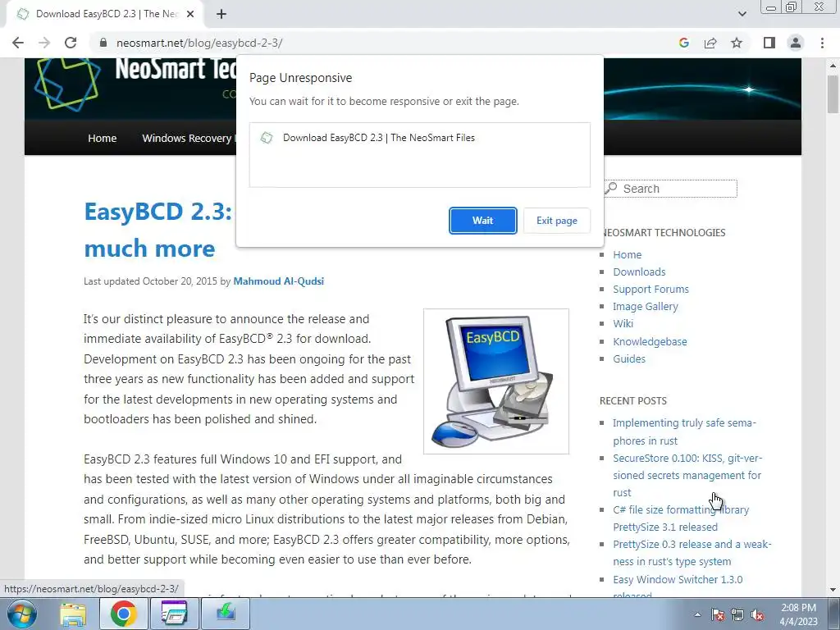This screenshot has height=630, width=840.
Task: Open Windows Explorer from taskbar
Action: tap(73, 614)
